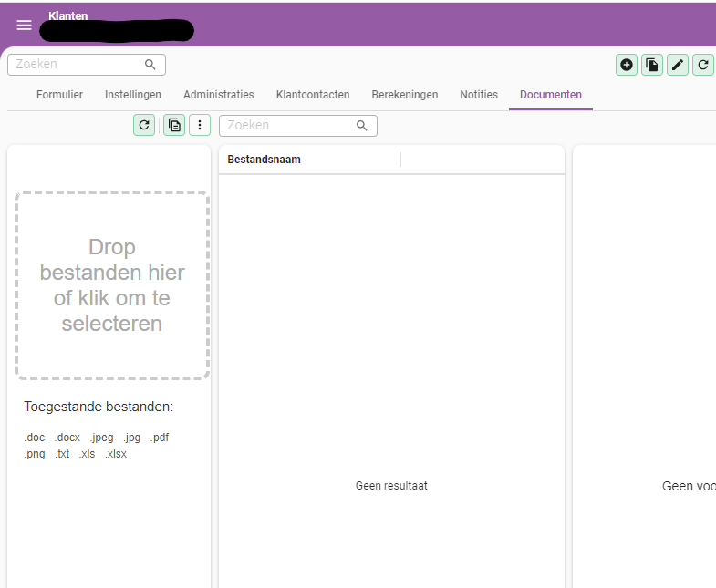Click the '.xlsx' file extension text

click(116, 454)
